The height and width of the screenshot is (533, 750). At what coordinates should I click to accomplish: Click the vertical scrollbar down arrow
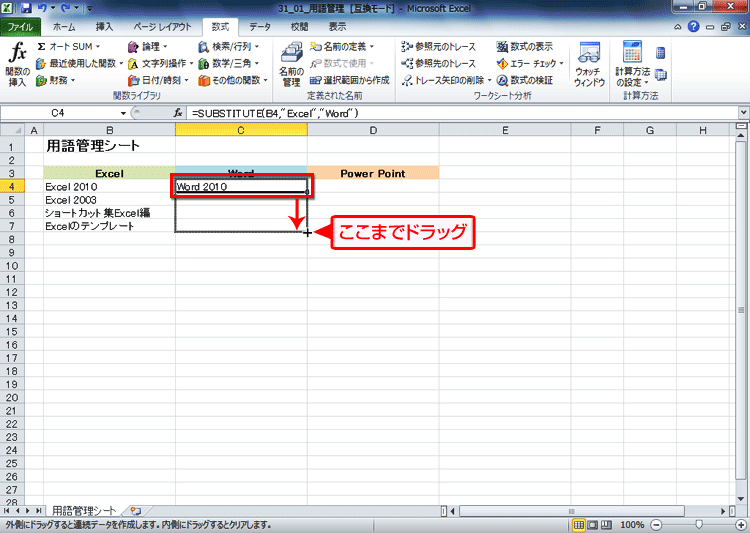click(741, 499)
